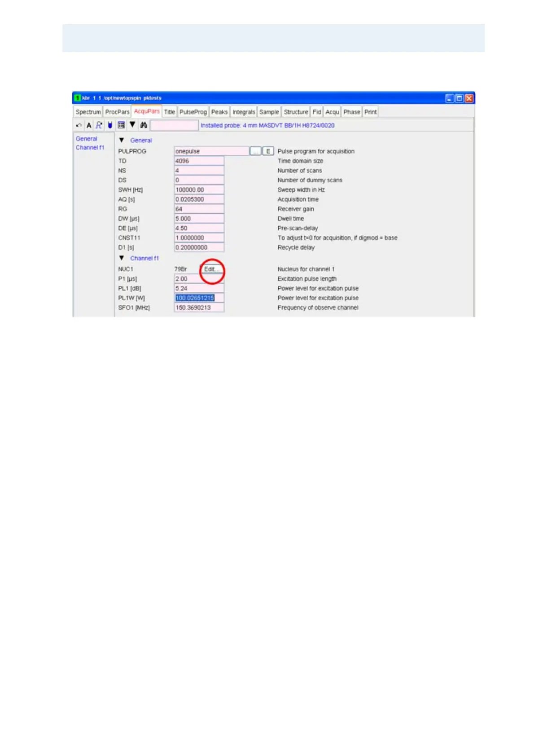534x756 pixels.
Task: Click the 'Pulse program for acquisition' description
Action: click(316, 151)
